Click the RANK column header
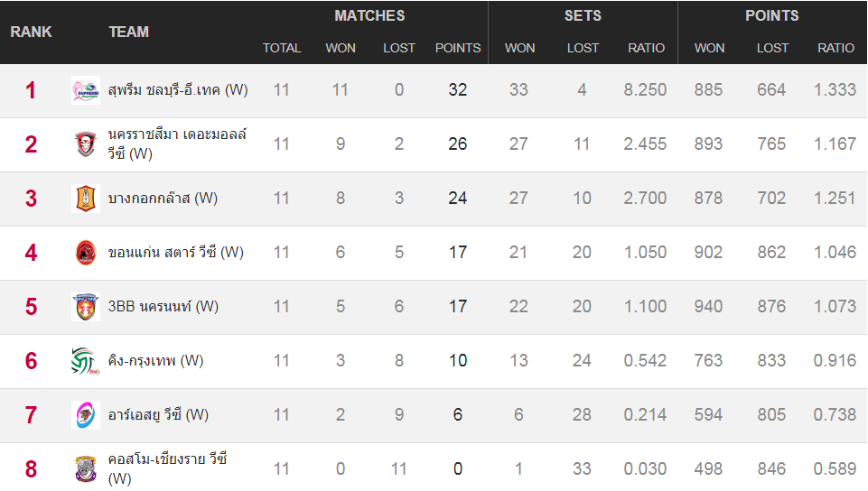The width and height of the screenshot is (868, 491). coord(31,32)
